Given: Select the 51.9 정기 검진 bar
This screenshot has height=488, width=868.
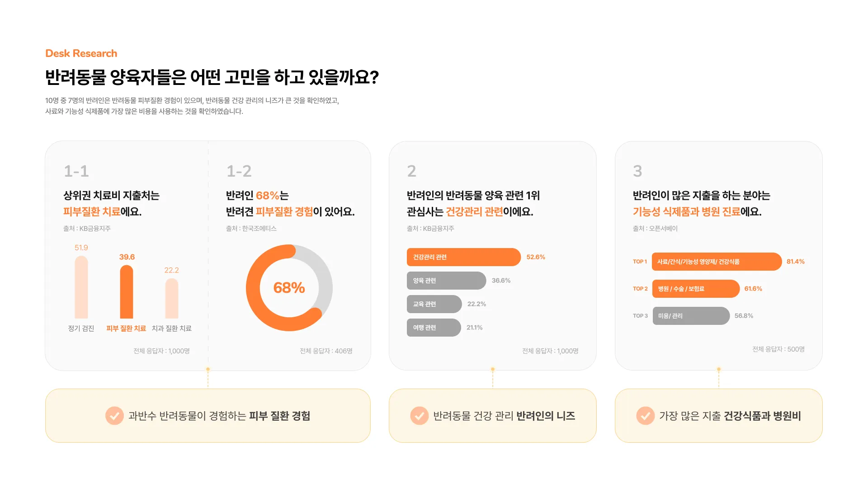Looking at the screenshot, I should [81, 287].
